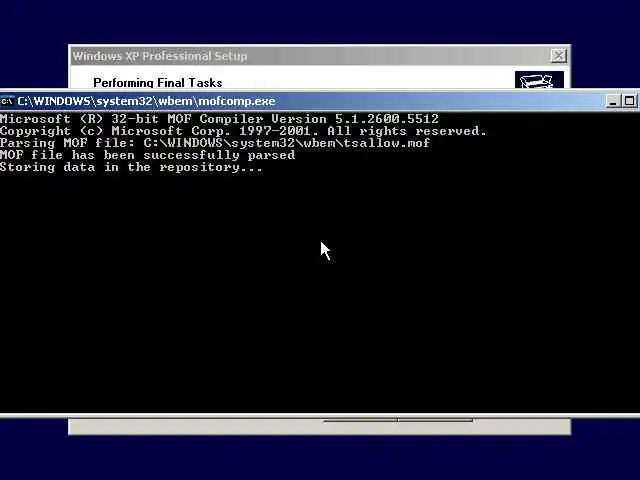Click the 'Parsing MOF file' tsallow.mof line
Viewport: 640px width, 480px height.
pyautogui.click(x=215, y=143)
